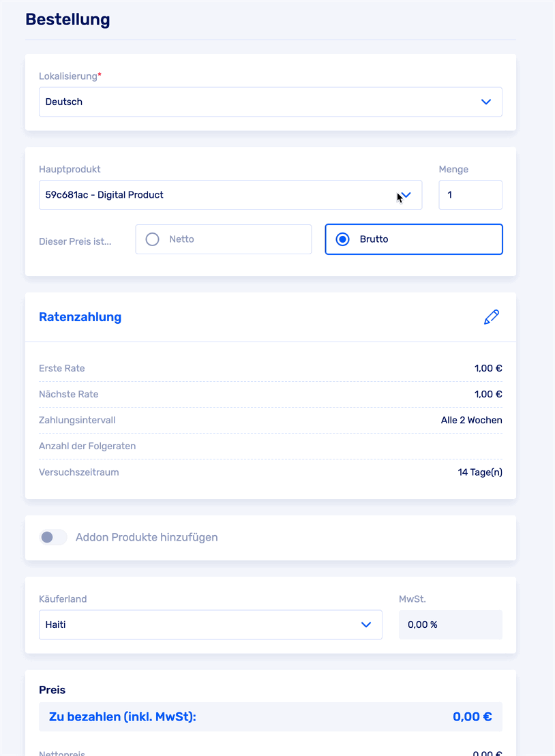
Task: Select the Netto radio button
Action: click(x=153, y=239)
